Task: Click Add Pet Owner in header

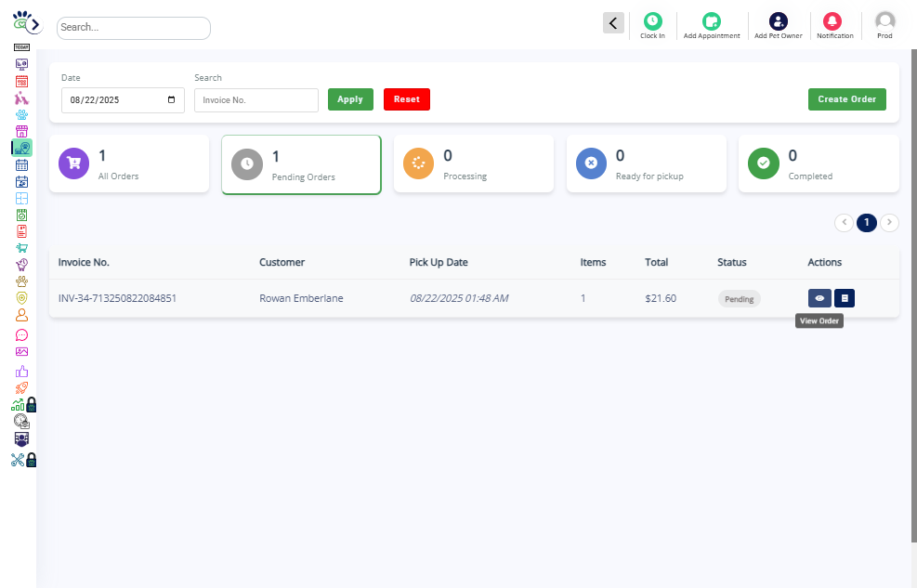Action: click(x=779, y=26)
